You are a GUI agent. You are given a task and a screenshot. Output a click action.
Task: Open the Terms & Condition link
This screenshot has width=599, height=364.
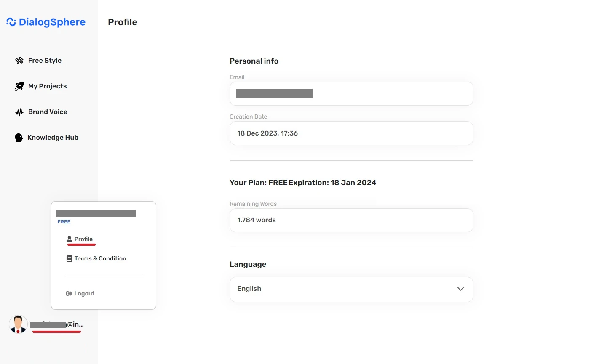coord(100,259)
